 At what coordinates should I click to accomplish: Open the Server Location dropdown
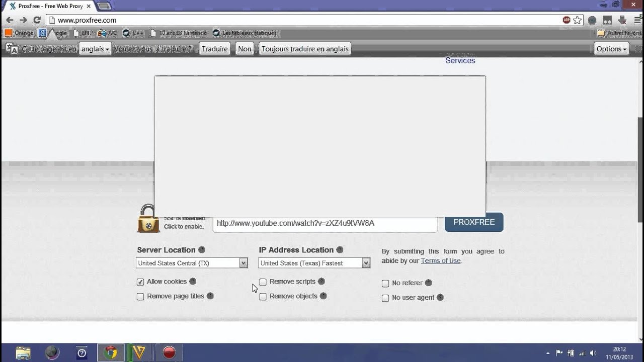192,263
